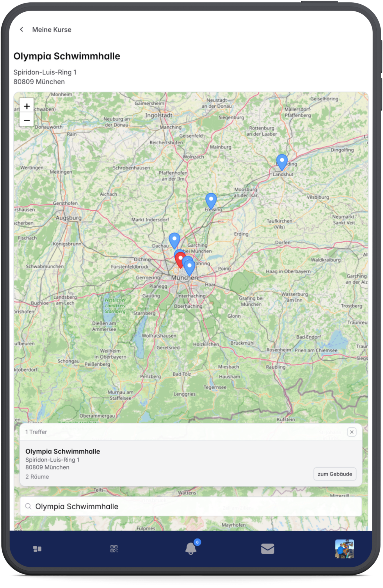Screen dimensions: 383x588
Task: Click the magnifier search icon
Action: coord(28,506)
